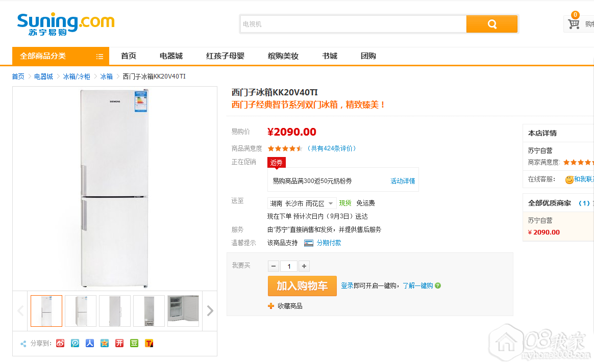
Task: Show next product thumbnails with right arrow
Action: [210, 310]
